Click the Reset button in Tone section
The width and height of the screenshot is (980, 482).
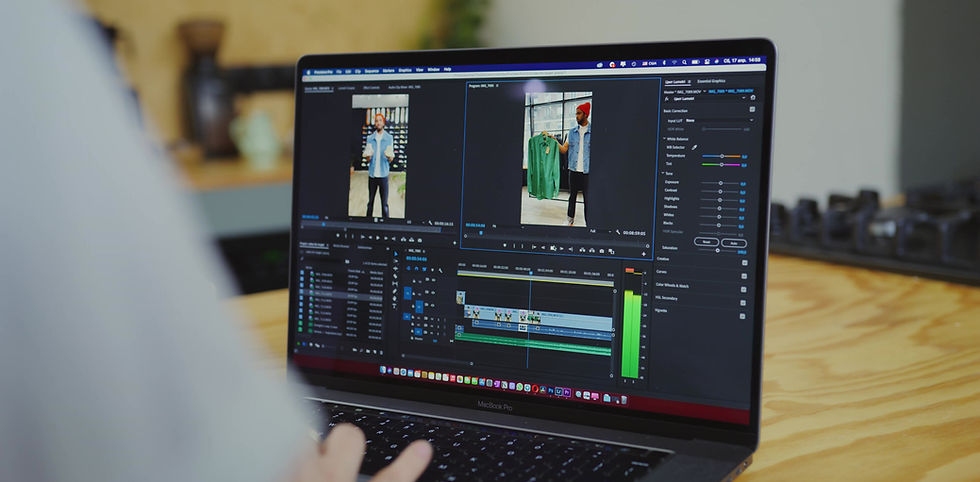706,242
